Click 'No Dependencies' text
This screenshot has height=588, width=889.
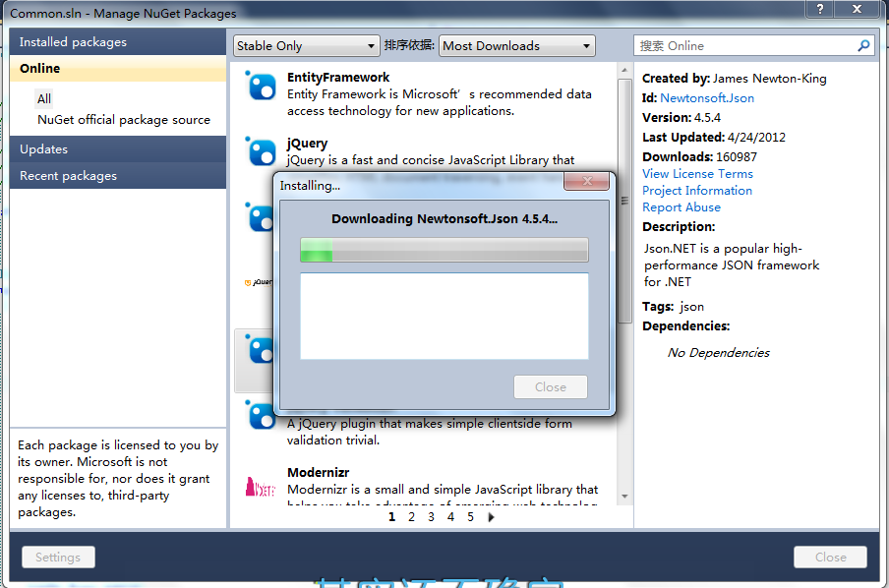coord(718,353)
